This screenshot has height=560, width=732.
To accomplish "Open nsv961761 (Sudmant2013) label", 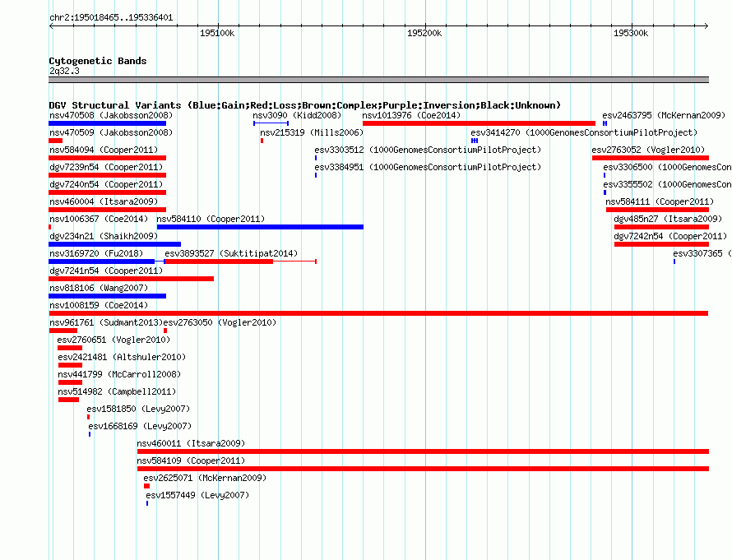I will (106, 322).
